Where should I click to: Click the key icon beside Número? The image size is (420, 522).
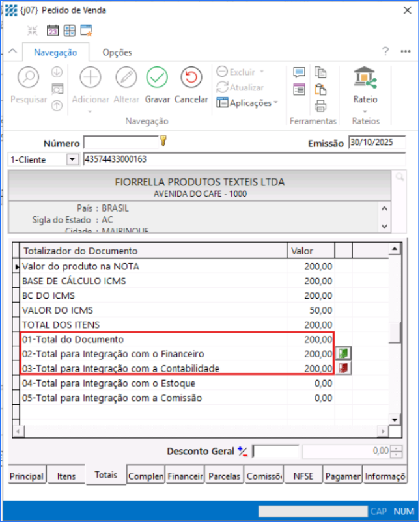[x=163, y=140]
